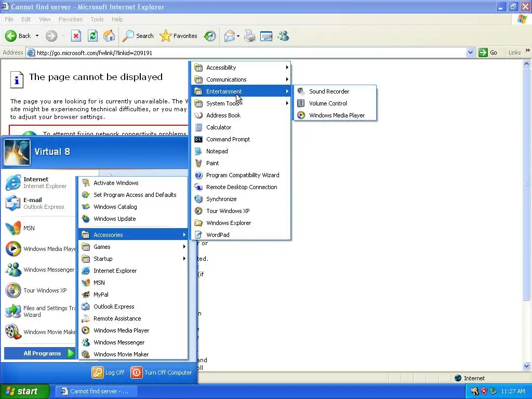Screen dimensions: 532x399
Task: Open Volume Control from Entertainment submenu
Action: pos(335,103)
